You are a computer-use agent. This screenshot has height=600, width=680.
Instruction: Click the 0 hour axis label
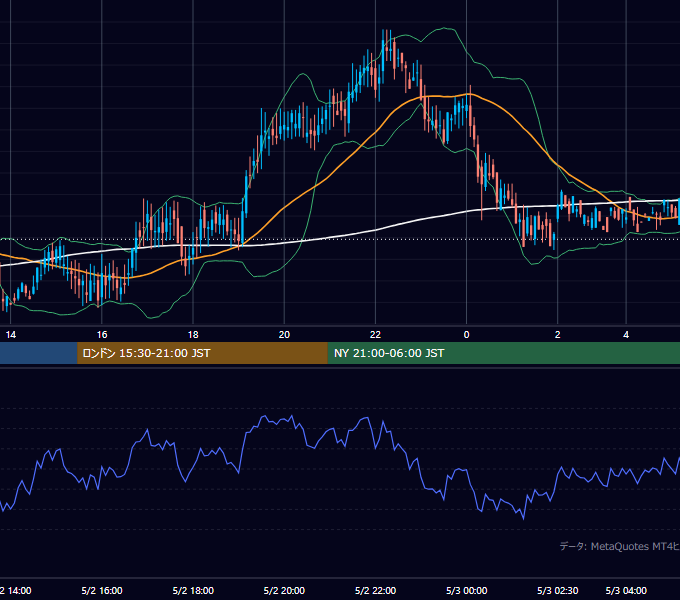point(466,335)
